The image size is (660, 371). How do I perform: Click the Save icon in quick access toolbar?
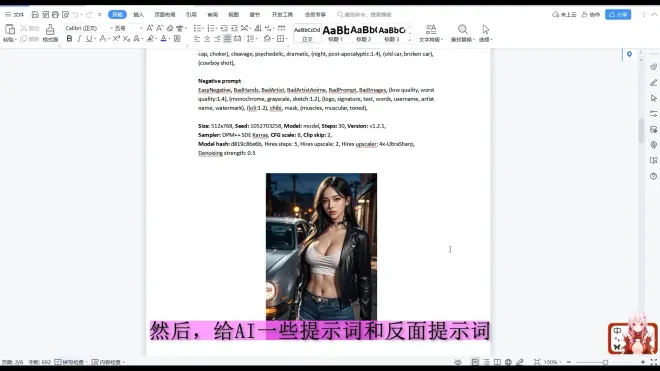(x=35, y=15)
